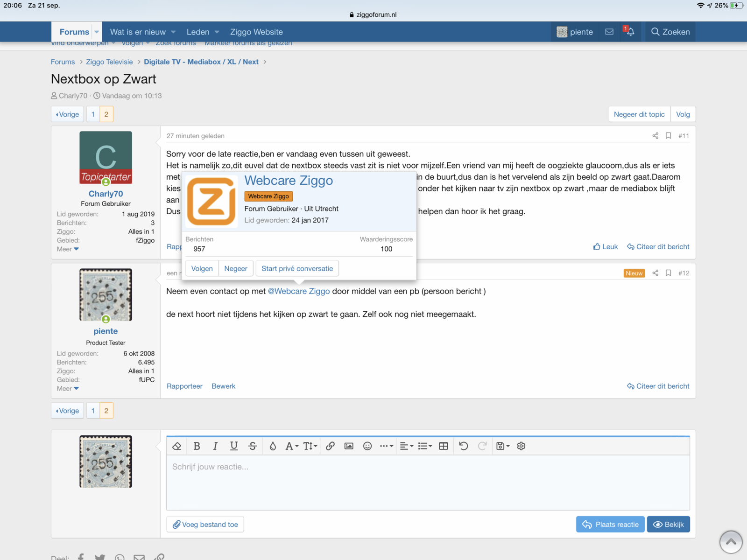747x560 pixels.
Task: Open the font size dropdown
Action: click(310, 446)
